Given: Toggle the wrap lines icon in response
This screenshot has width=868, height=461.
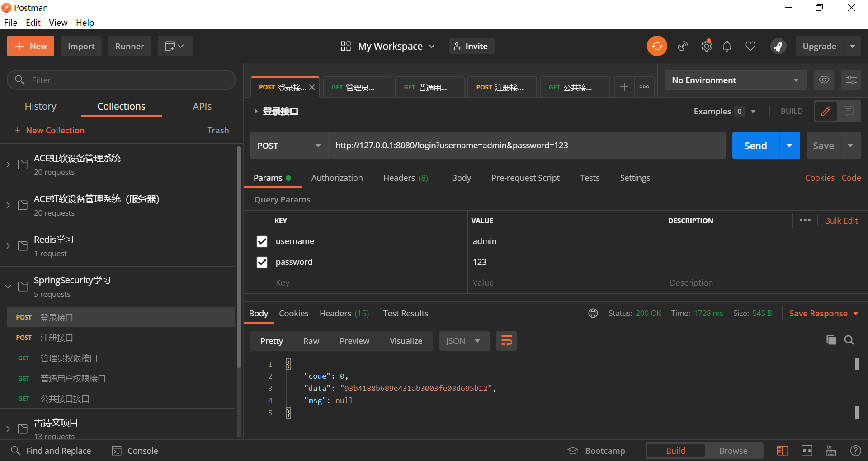Looking at the screenshot, I should (507, 341).
